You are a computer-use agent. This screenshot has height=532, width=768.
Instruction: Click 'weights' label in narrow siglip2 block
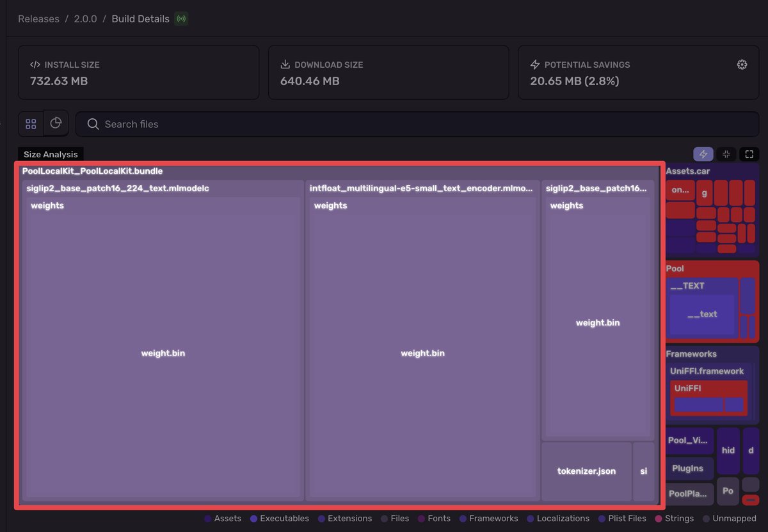point(567,206)
